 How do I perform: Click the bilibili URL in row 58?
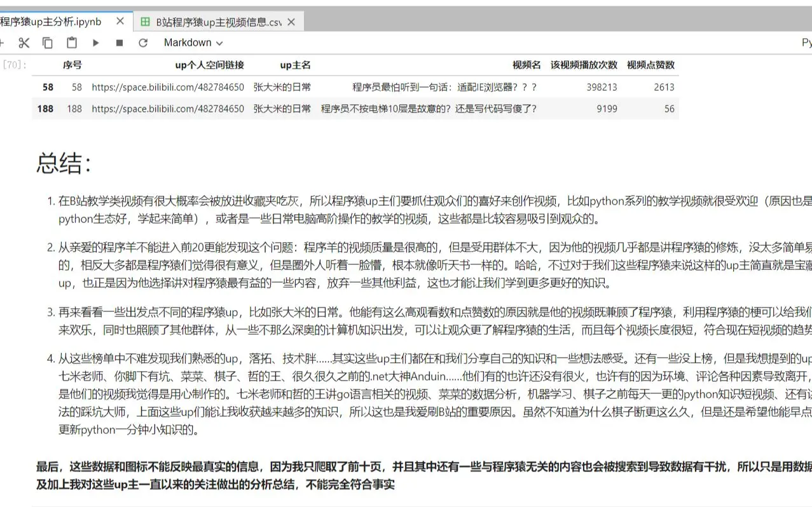[168, 87]
